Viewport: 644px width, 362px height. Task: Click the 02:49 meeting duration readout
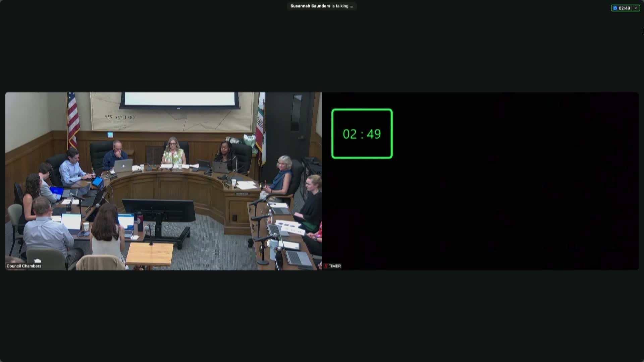point(624,8)
